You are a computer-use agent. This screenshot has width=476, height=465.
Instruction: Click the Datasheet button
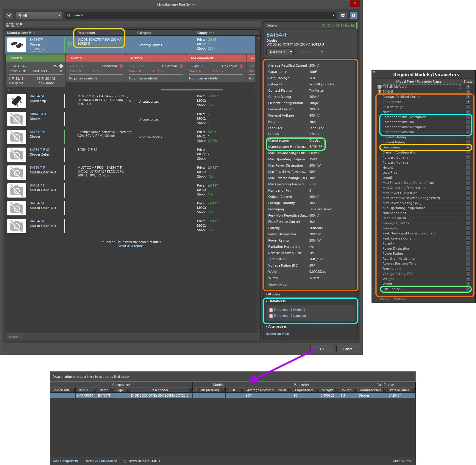277,52
